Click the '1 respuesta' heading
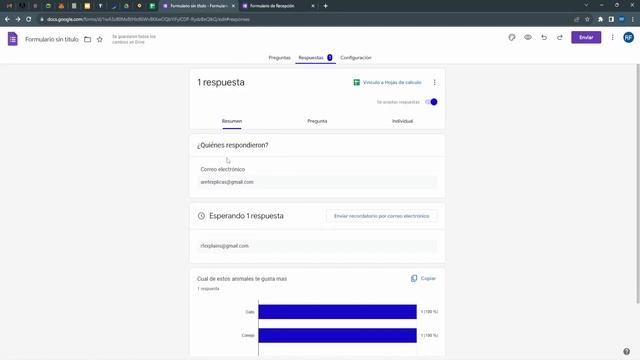This screenshot has width=640, height=360. pyautogui.click(x=221, y=82)
